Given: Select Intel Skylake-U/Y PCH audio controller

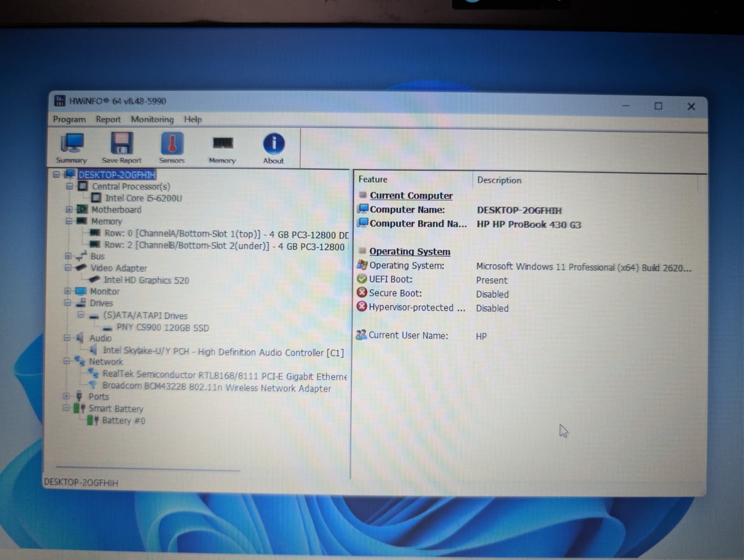Looking at the screenshot, I should (x=223, y=352).
